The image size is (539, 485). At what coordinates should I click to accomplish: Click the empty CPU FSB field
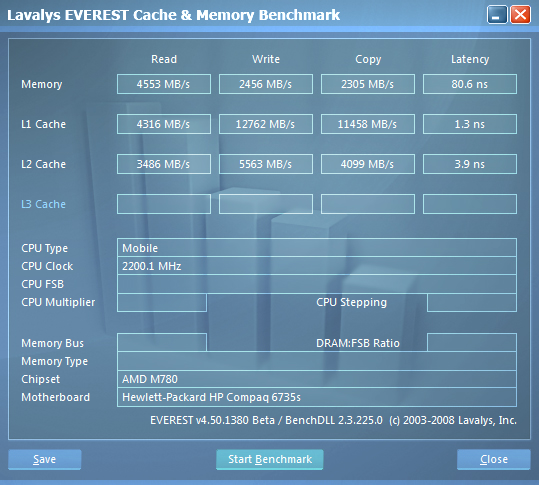coord(317,284)
